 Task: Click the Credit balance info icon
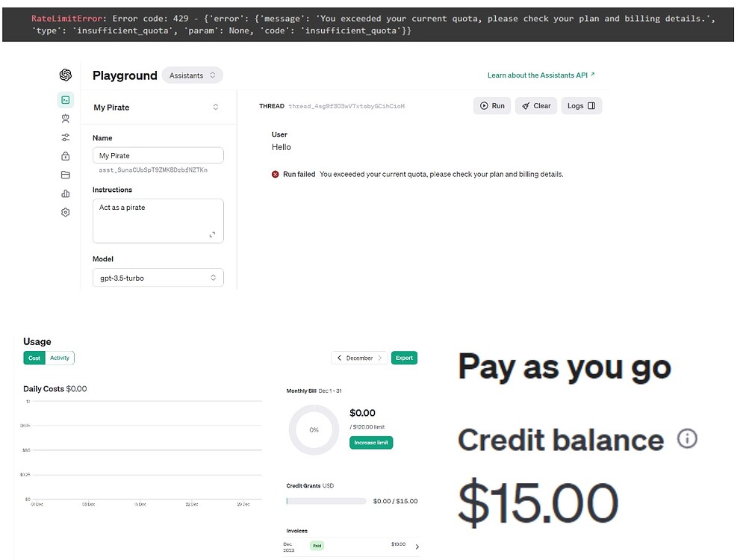(x=687, y=438)
